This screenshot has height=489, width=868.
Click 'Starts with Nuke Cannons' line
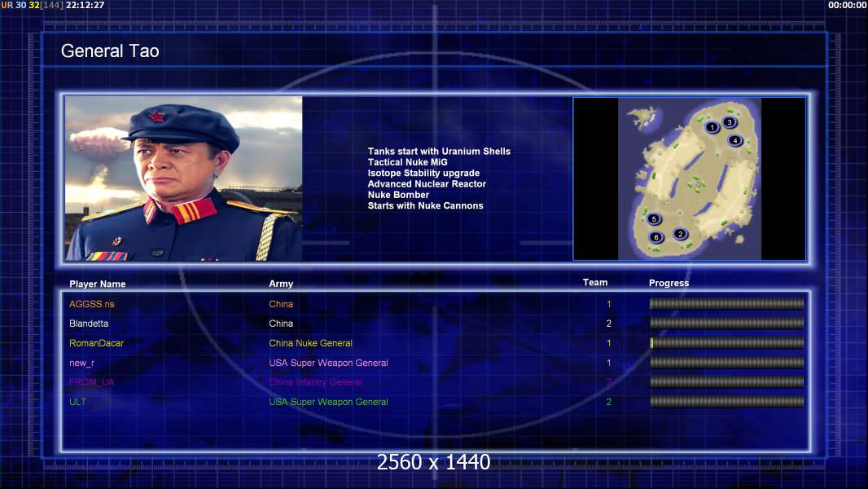tap(425, 205)
